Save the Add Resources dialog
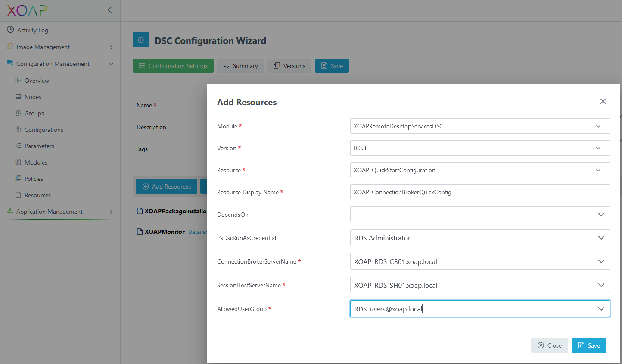Viewport: 622px width, 364px height. pos(589,345)
